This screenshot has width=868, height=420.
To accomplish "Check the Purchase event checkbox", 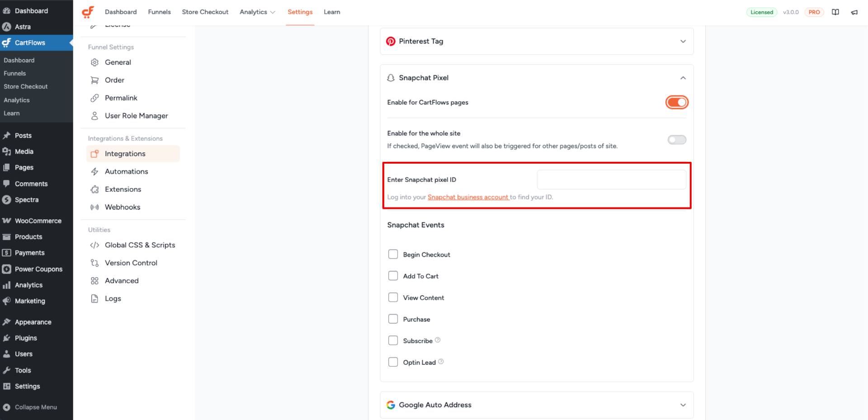I will 393,319.
